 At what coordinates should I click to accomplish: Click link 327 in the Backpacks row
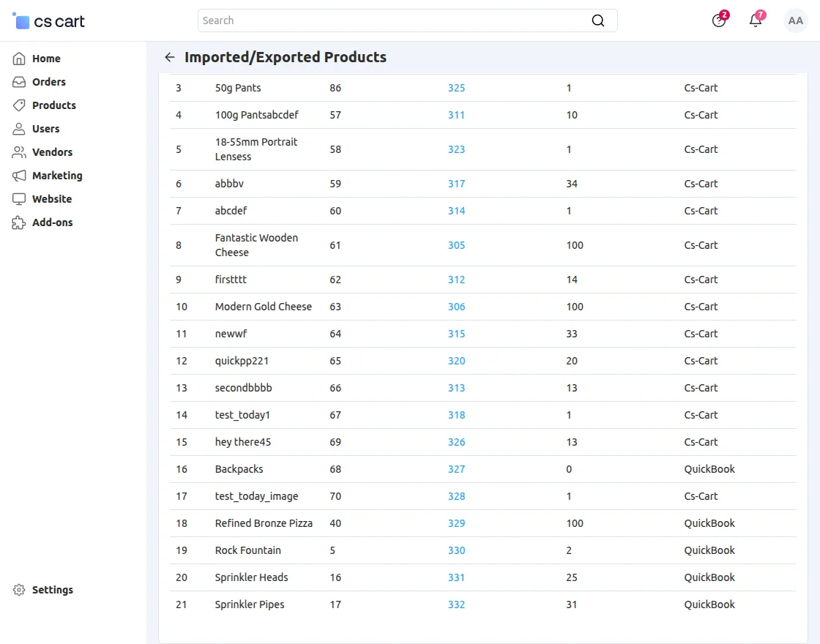456,469
